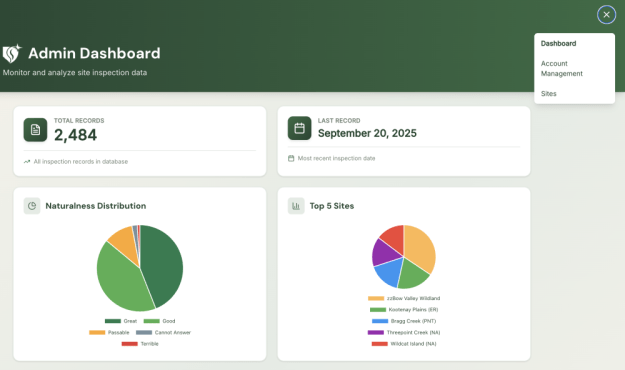Close the navigation menu with the X button
Image resolution: width=625 pixels, height=370 pixels.
point(606,15)
